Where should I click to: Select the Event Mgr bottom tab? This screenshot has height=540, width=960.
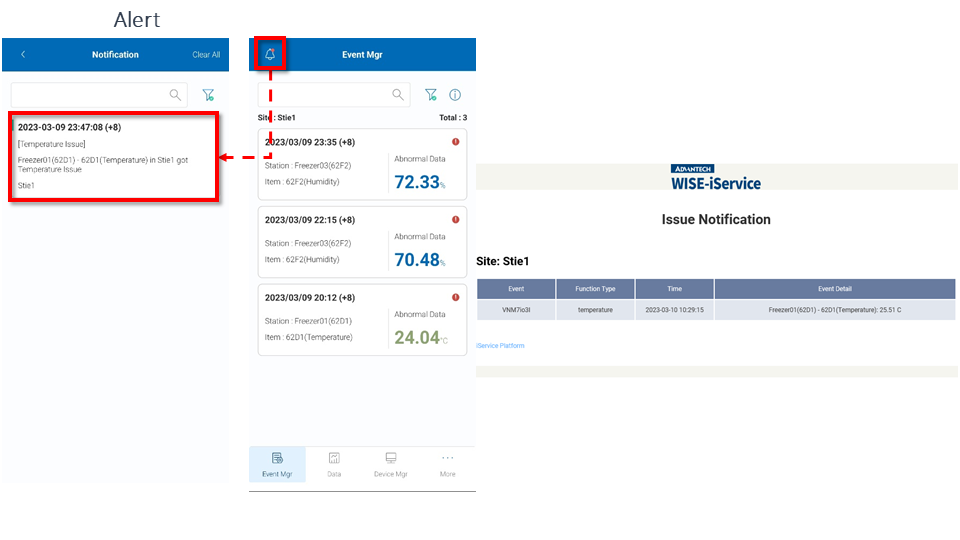pos(277,464)
